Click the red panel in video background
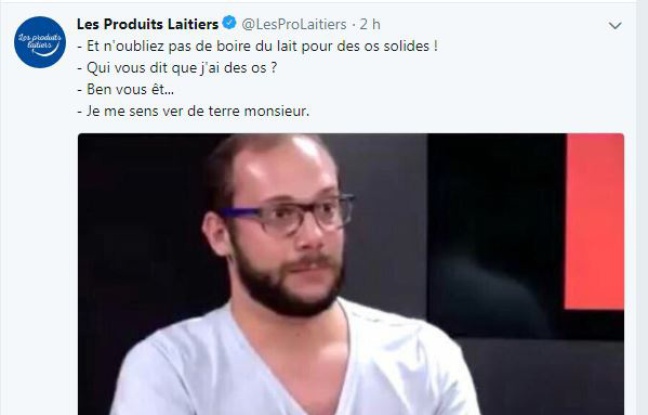Screen dimensions: 648x415 [594, 221]
